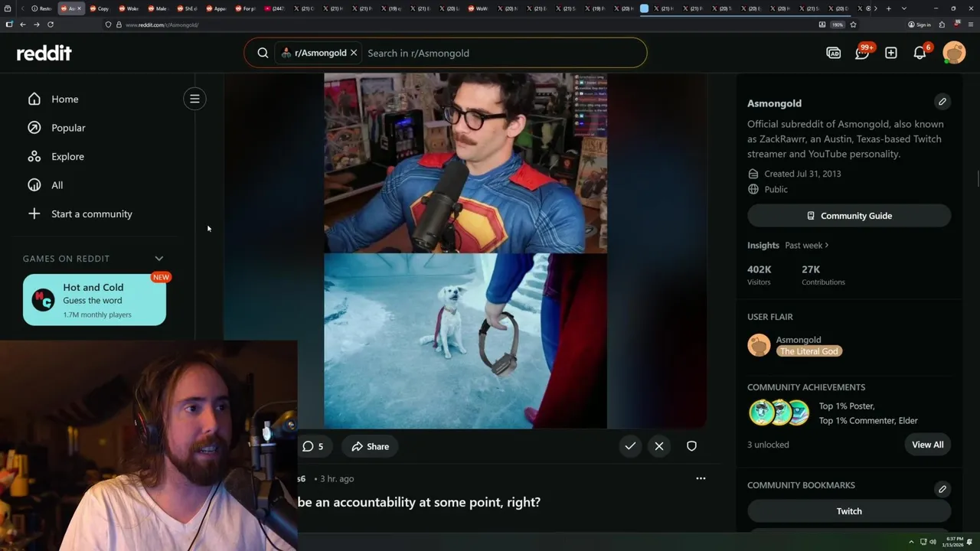Reset the 190% zoom level indicator
This screenshot has height=551, width=980.
pos(838,24)
